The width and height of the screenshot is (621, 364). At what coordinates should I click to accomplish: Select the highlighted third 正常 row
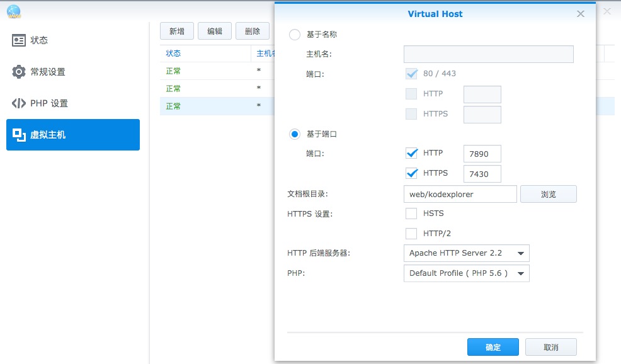(217, 106)
